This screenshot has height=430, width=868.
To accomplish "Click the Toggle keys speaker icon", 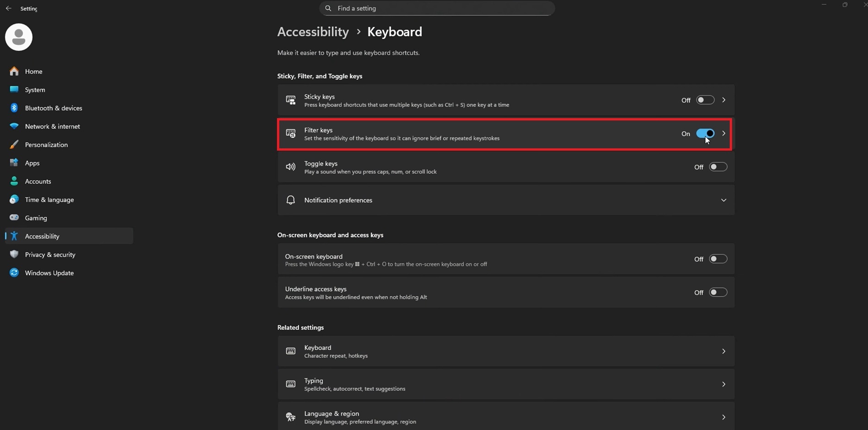I will point(291,167).
